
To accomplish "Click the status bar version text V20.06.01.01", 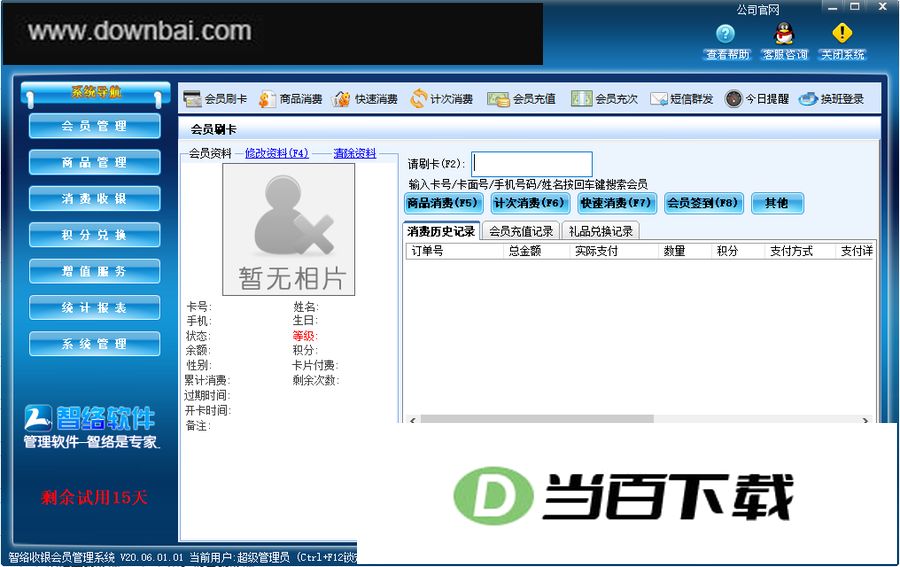I will click(x=152, y=557).
